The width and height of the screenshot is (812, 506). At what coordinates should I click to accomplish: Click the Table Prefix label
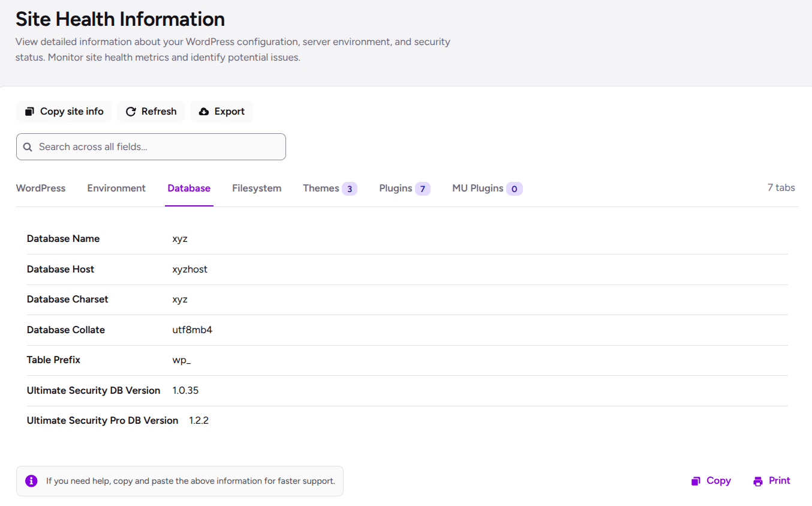53,360
